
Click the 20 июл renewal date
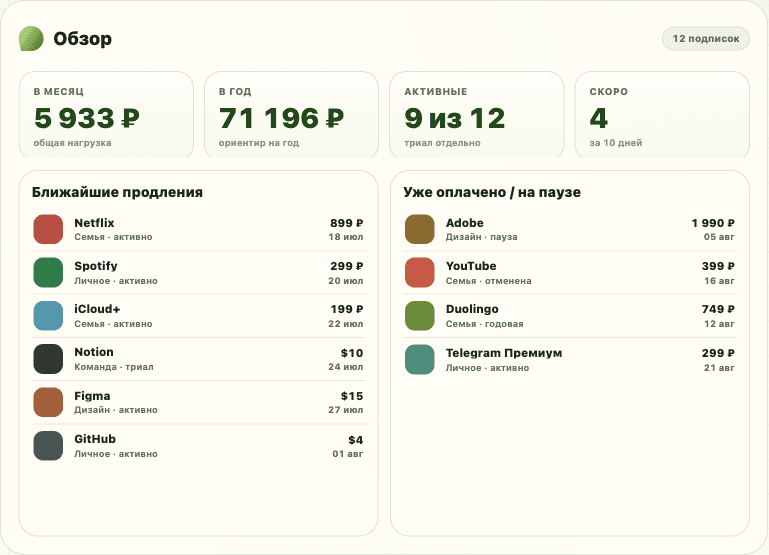click(x=346, y=281)
